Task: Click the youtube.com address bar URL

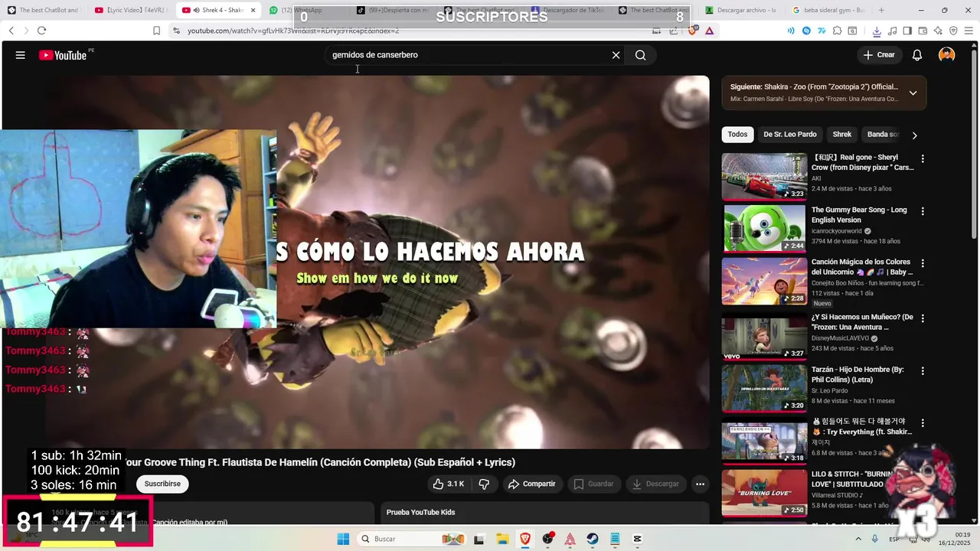Action: 293,31
